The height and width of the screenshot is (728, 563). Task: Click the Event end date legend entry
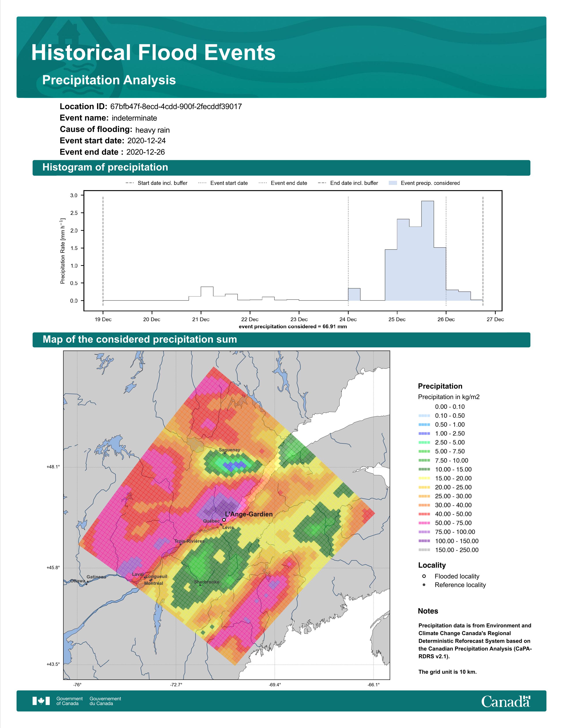283,183
